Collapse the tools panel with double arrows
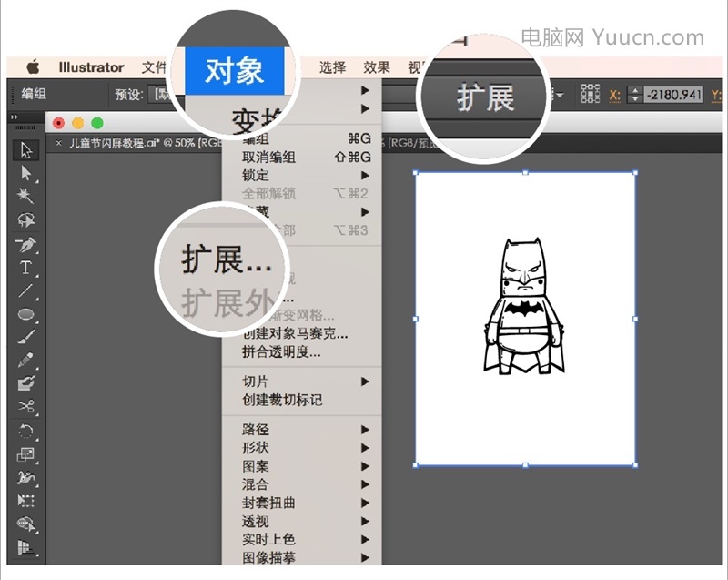728x580 pixels. click(x=14, y=117)
